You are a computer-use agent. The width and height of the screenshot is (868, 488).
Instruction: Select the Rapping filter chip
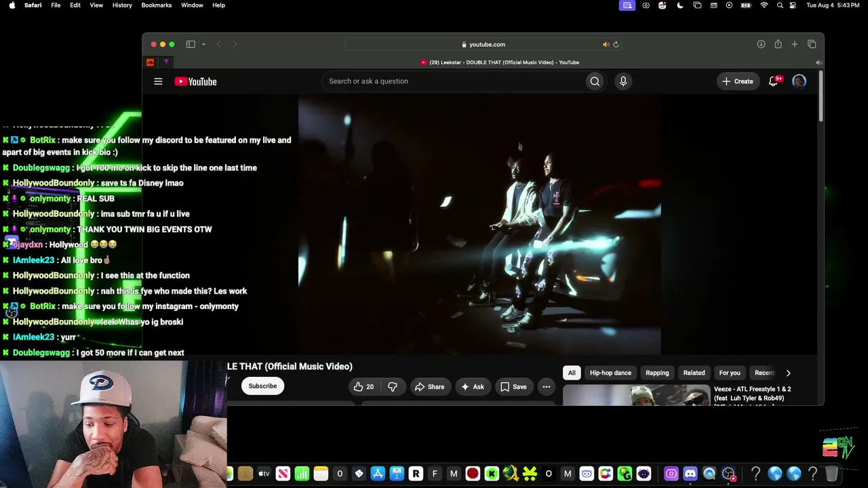tap(657, 373)
